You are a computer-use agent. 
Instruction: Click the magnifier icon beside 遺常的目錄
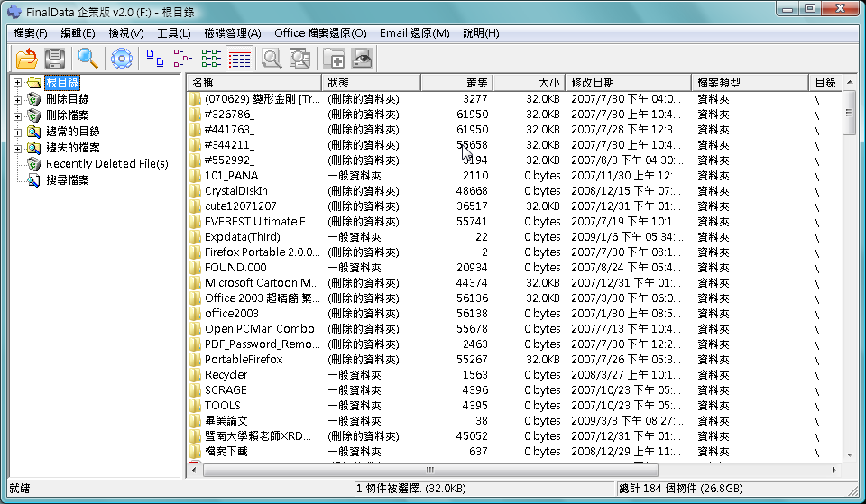click(x=35, y=132)
